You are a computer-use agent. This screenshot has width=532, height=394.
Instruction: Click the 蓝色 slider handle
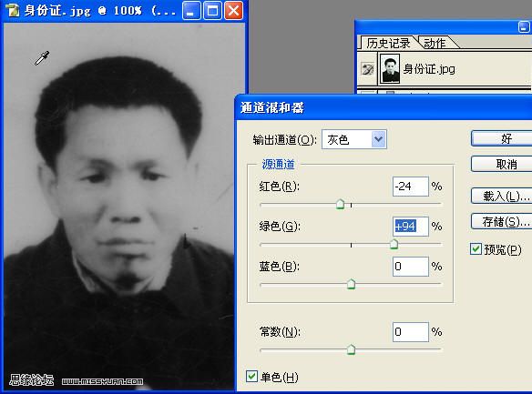coord(351,284)
